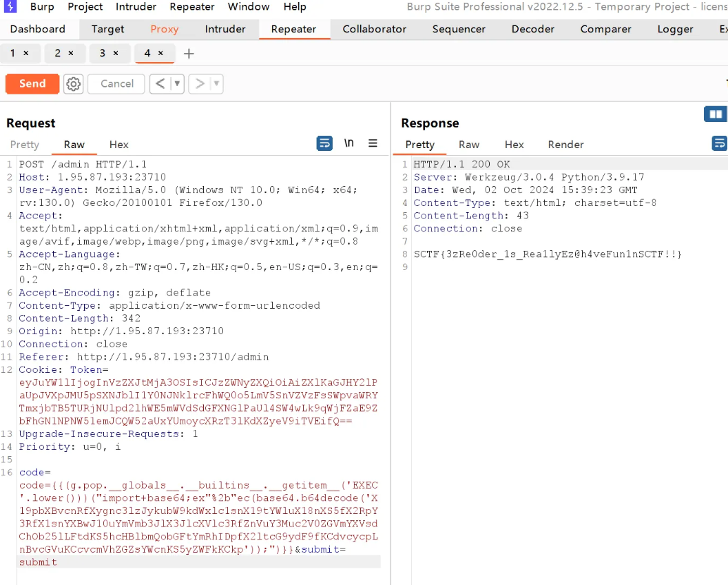Open the Help menu
Image resolution: width=728 pixels, height=585 pixels.
[295, 7]
